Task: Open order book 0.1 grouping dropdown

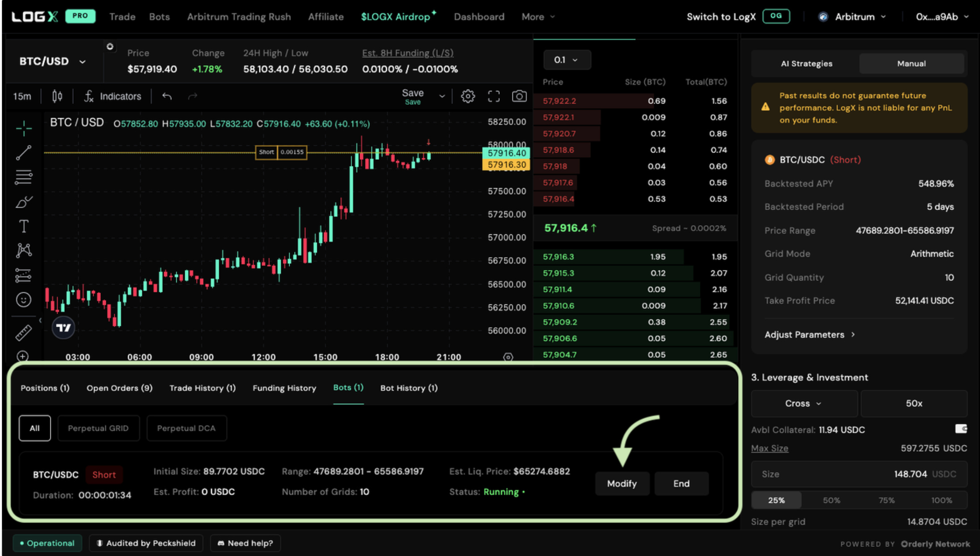Action: (567, 60)
